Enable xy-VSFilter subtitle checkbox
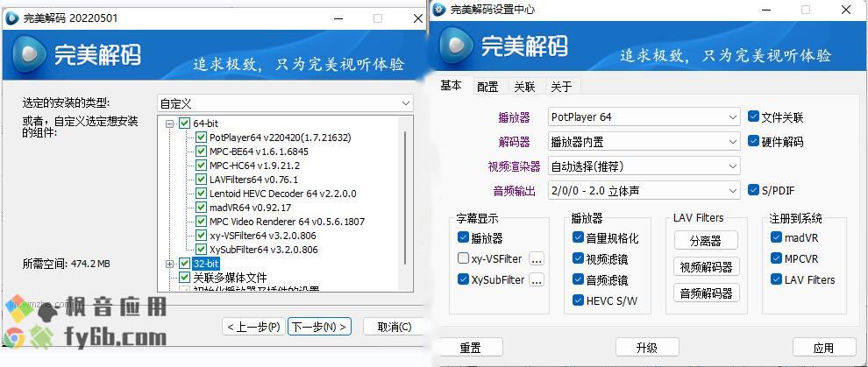Screen dimensions: 868x367 463,258
